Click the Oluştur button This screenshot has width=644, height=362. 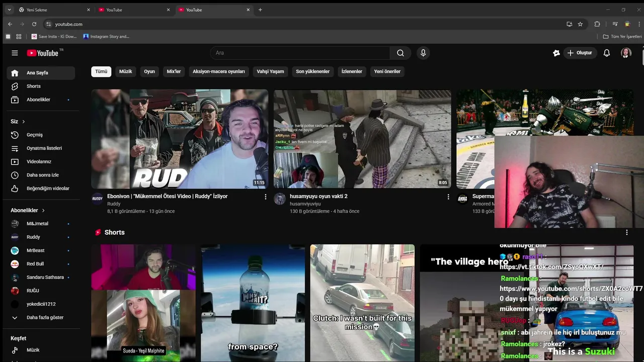pyautogui.click(x=579, y=53)
